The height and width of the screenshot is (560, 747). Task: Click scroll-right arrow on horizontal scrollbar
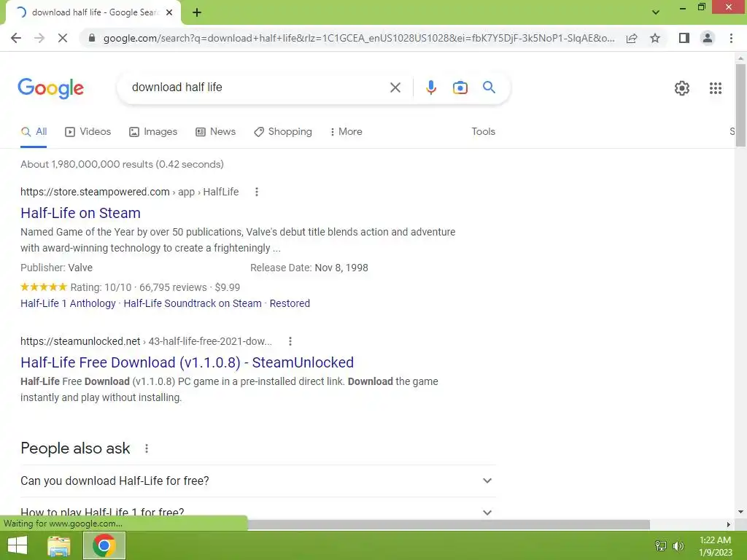tap(728, 525)
